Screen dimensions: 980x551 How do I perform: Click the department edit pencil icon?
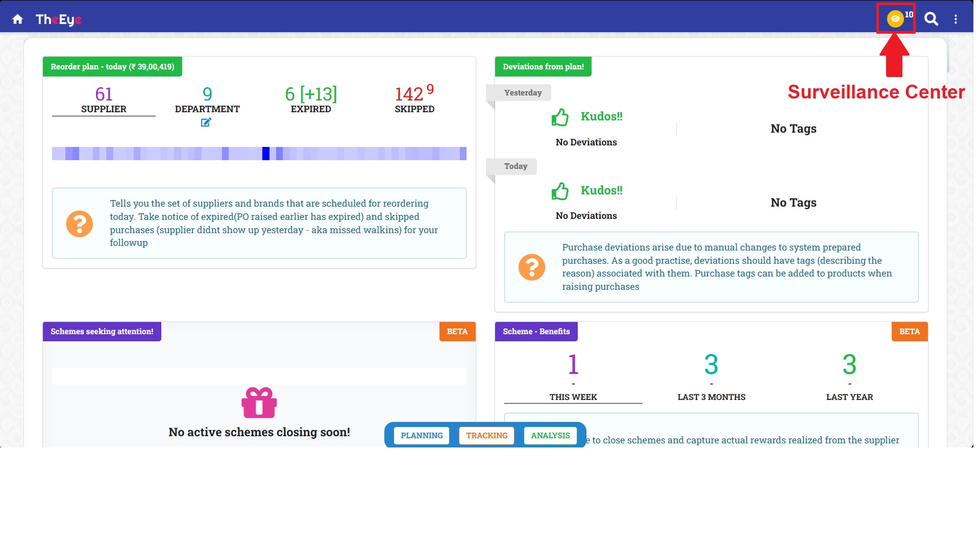click(x=206, y=122)
